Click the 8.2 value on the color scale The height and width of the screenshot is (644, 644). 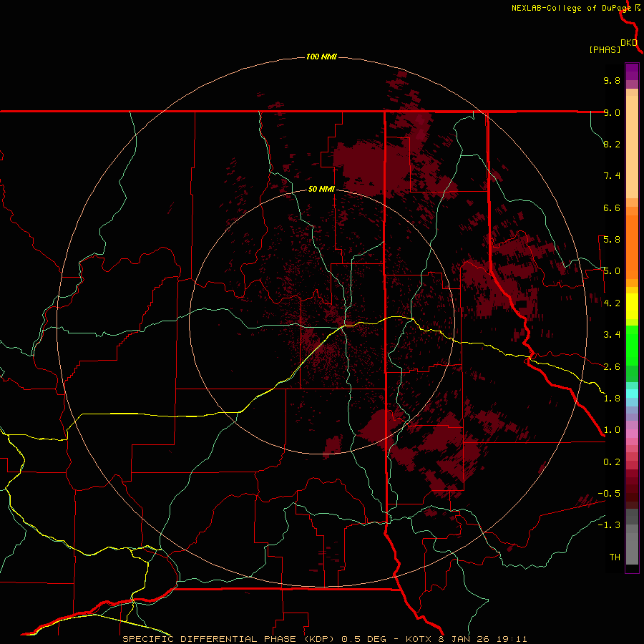[612, 144]
